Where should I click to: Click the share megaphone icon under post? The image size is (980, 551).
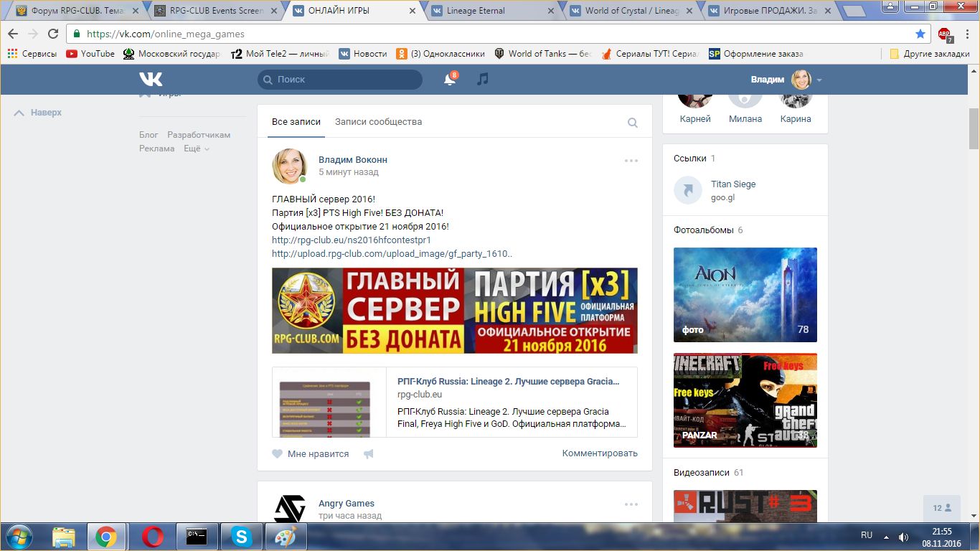tap(368, 453)
